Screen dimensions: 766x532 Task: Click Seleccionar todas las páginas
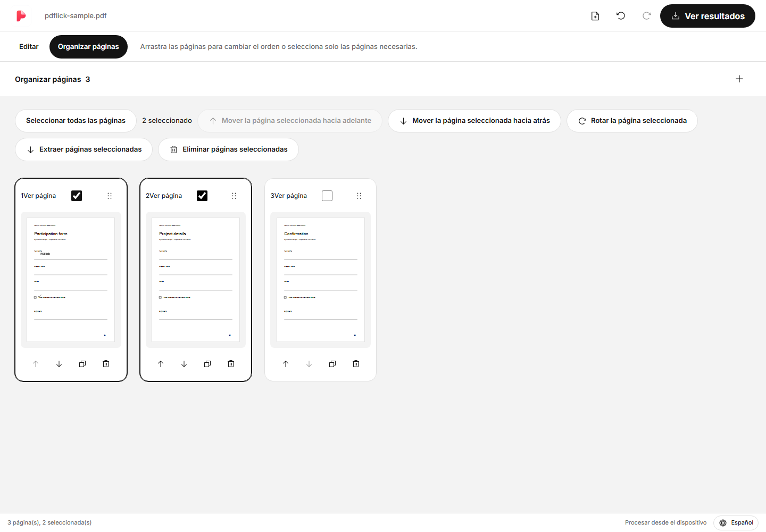[76, 121]
